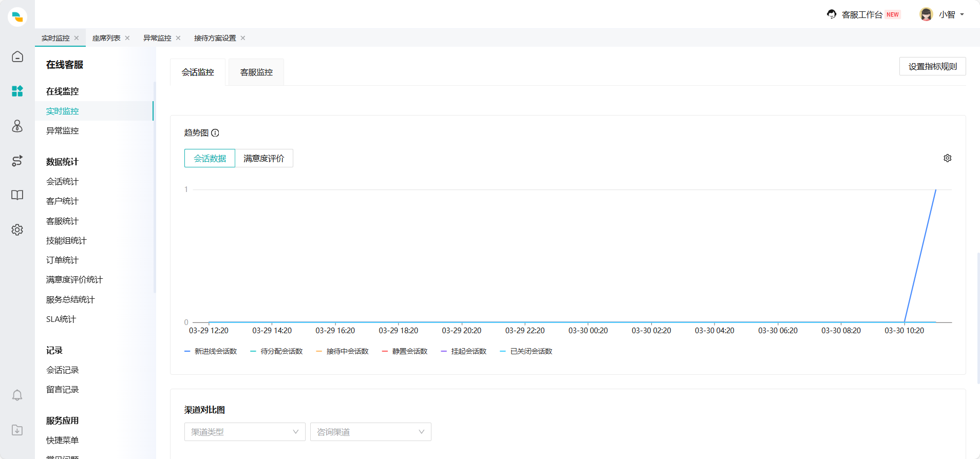Image resolution: width=980 pixels, height=459 pixels.
Task: Click the sidebar settings gear icon
Action: (x=17, y=229)
